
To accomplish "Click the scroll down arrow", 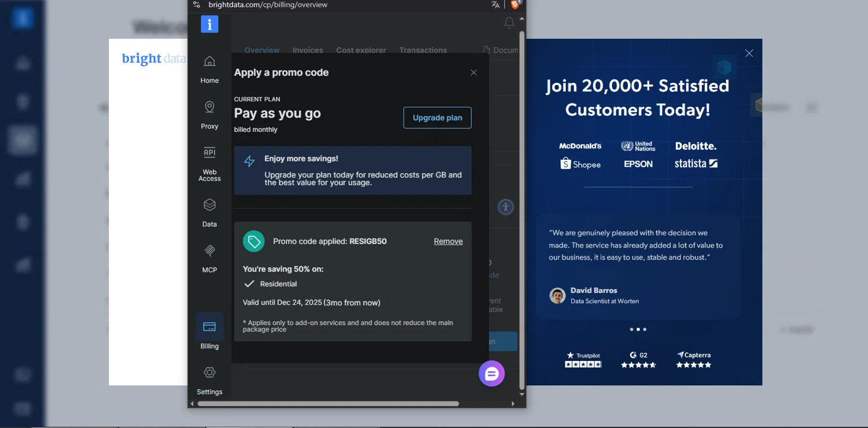I will (x=522, y=394).
